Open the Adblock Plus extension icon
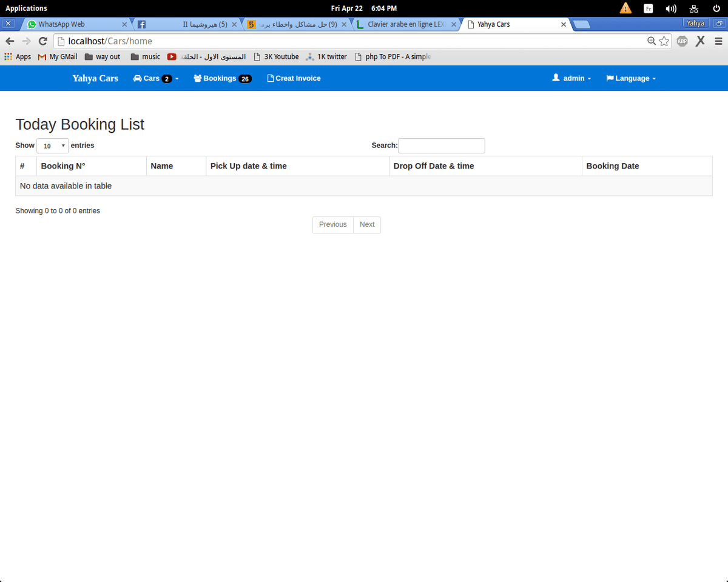 [682, 41]
